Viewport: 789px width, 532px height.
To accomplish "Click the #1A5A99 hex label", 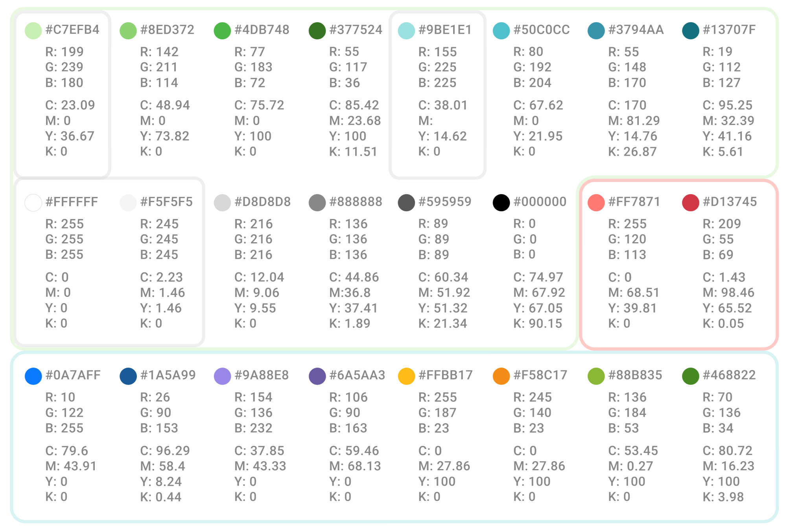I will click(x=168, y=375).
